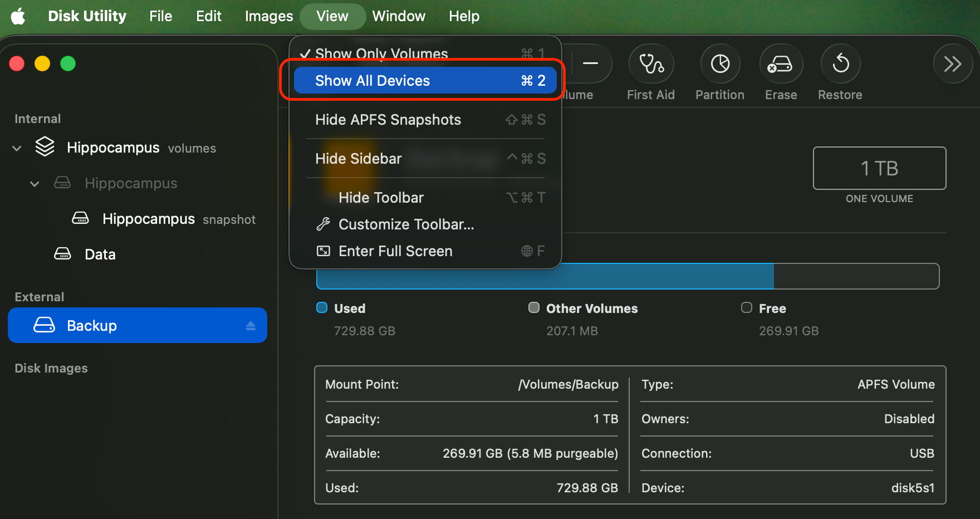The width and height of the screenshot is (980, 519).
Task: Click the Backup drive icon
Action: click(45, 325)
